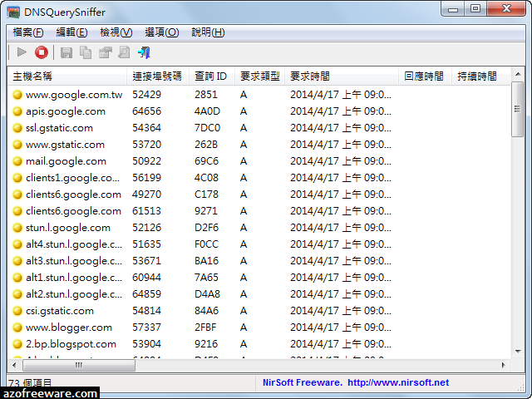Click query ID 2FBF
This screenshot has width=532, height=399.
(x=205, y=328)
